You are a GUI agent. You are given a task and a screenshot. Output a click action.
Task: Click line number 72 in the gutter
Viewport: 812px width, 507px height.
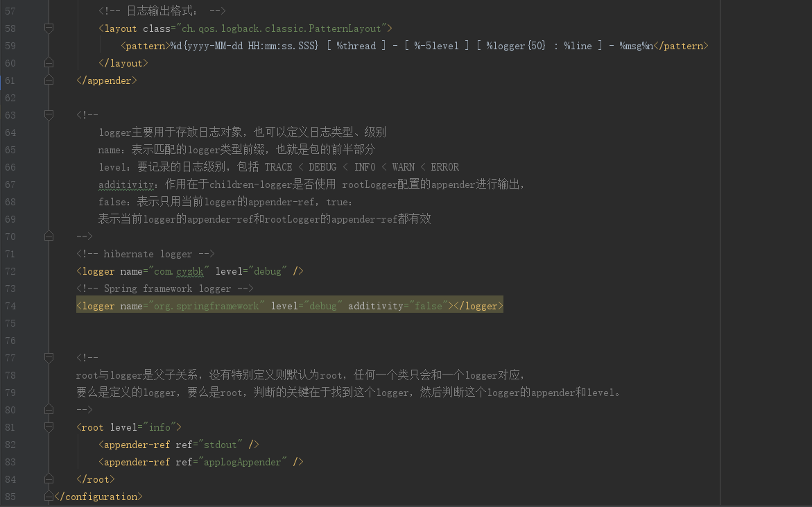coord(10,271)
